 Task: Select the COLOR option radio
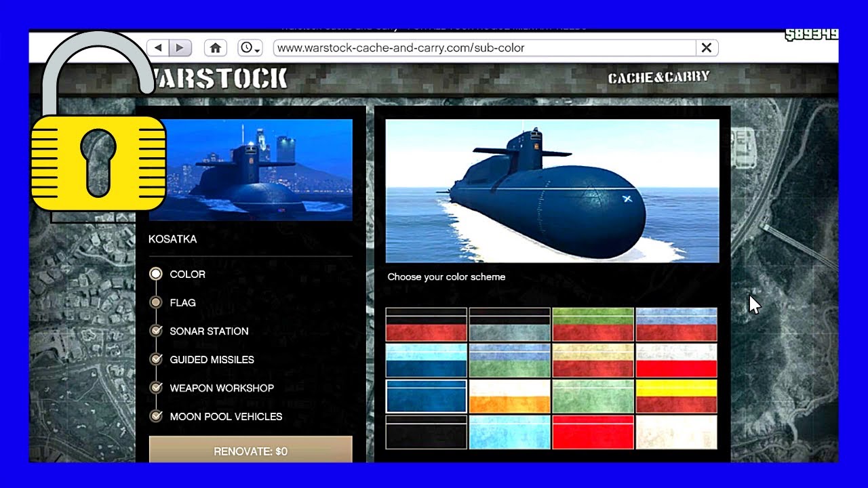pyautogui.click(x=156, y=274)
